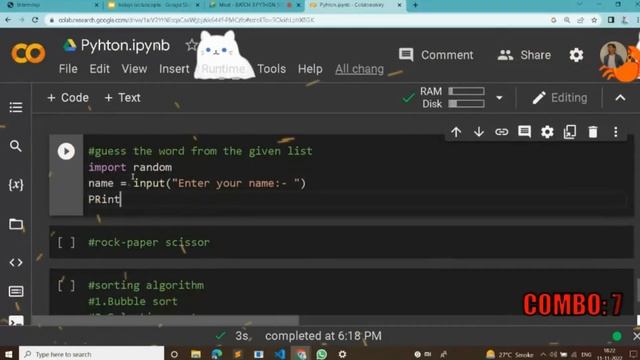This screenshot has height=360, width=640.
Task: Go back in browser history
Action: tap(8, 20)
